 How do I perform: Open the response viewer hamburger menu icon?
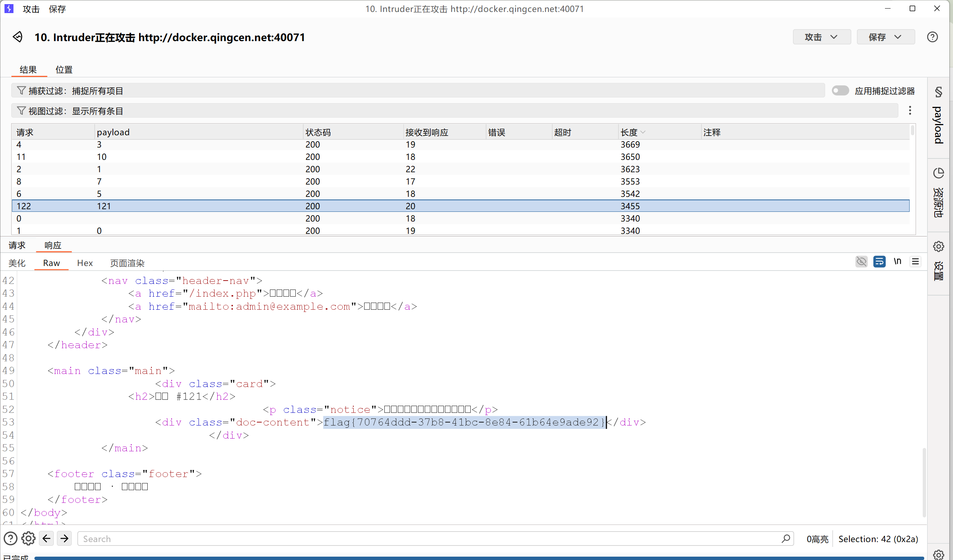(x=915, y=262)
